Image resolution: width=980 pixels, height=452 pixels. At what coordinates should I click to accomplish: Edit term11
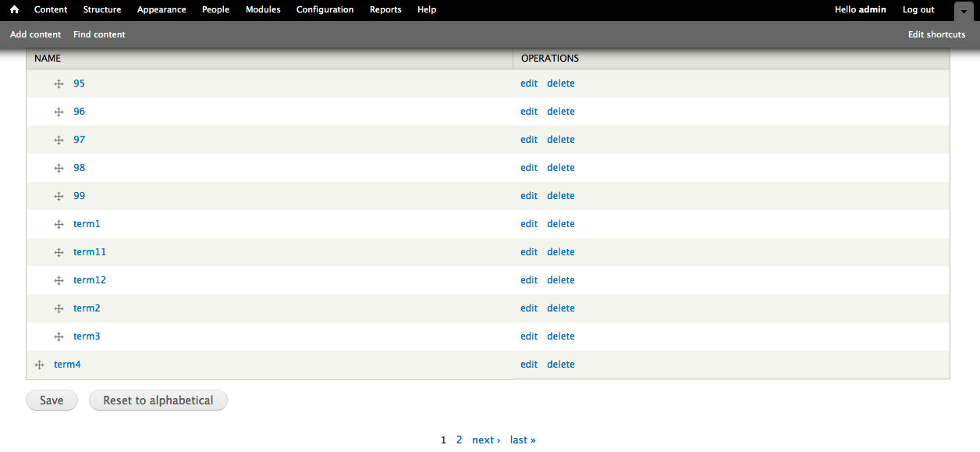tap(529, 252)
